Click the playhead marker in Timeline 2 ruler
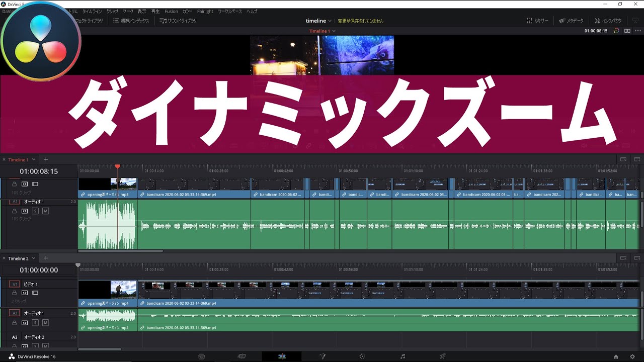The width and height of the screenshot is (644, 362). tap(78, 265)
